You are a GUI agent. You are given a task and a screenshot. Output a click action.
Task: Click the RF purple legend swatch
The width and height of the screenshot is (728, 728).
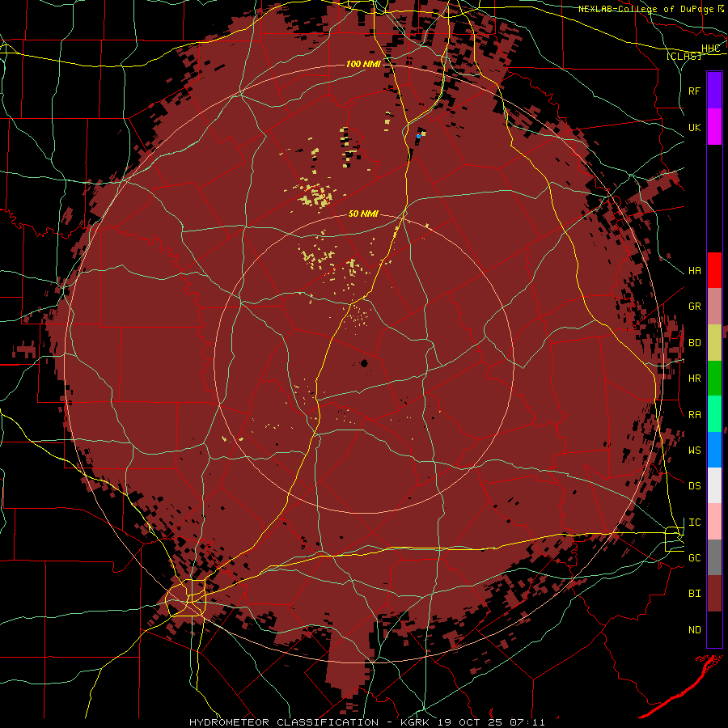(x=714, y=91)
